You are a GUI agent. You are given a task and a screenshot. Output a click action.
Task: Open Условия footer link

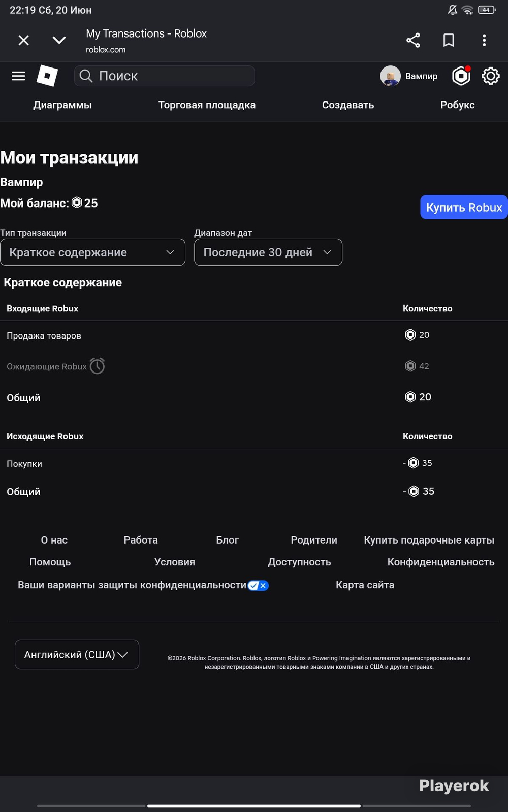tap(175, 562)
